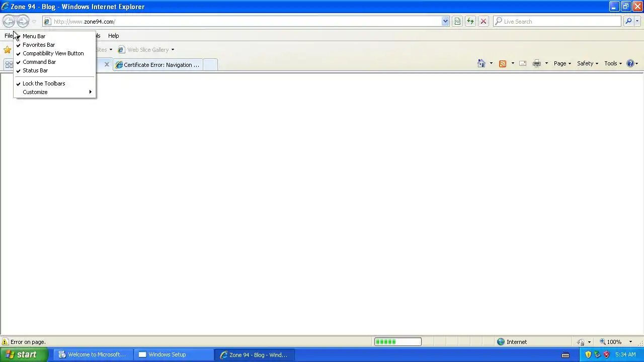This screenshot has width=644, height=362.
Task: Click the orange RSS feeds icon
Action: point(502,63)
